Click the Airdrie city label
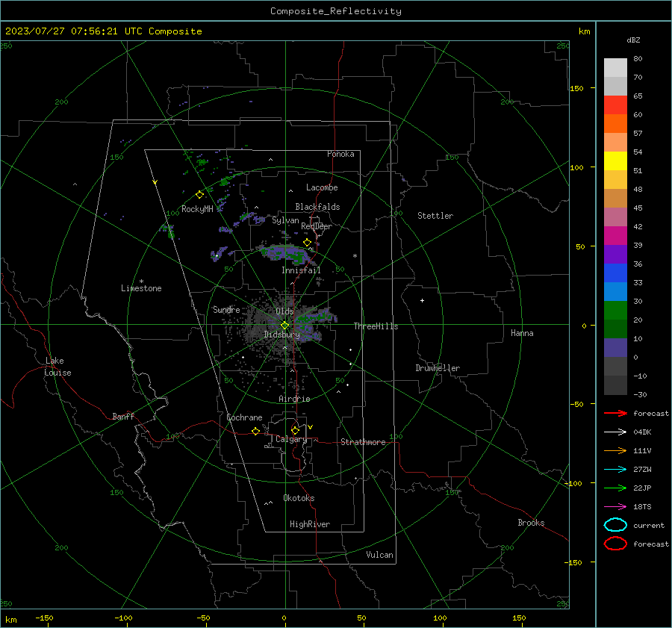The image size is (672, 628). (x=294, y=399)
